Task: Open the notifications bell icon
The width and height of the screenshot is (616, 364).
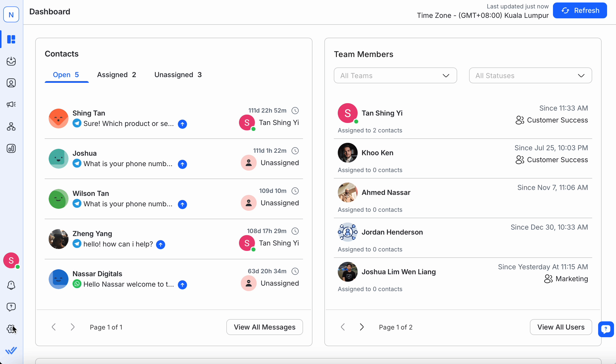Action: point(11,285)
